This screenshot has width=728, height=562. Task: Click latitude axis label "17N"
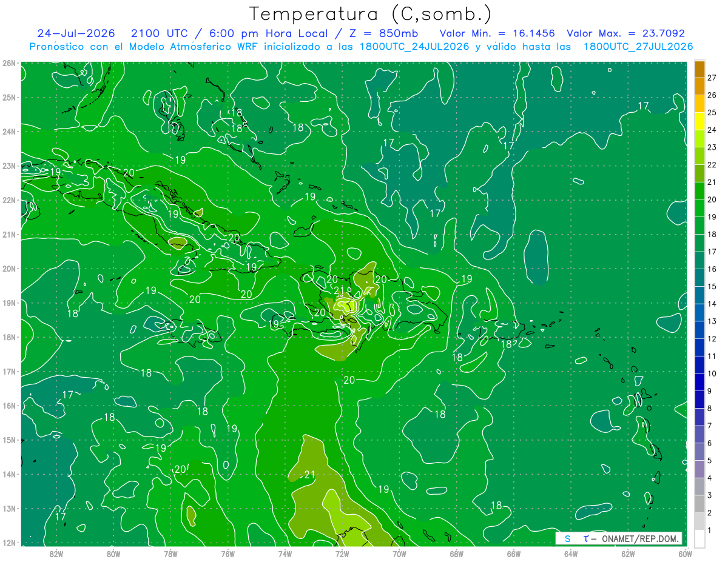click(x=9, y=372)
